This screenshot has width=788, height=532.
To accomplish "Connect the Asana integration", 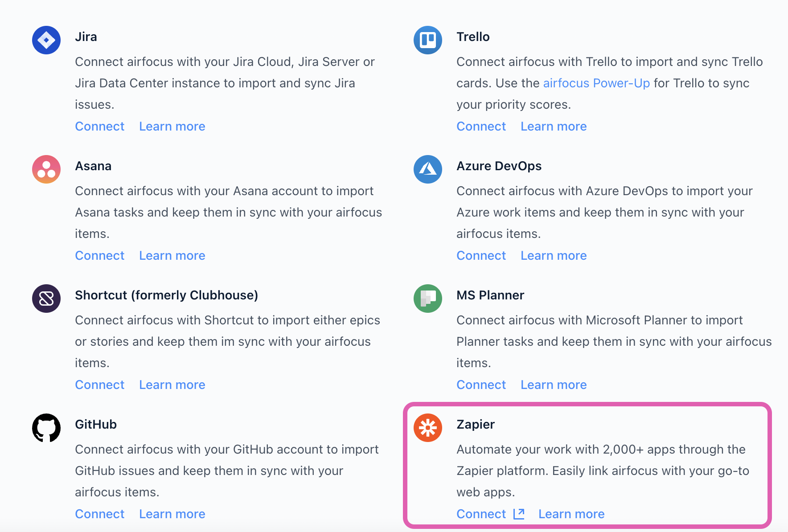I will click(100, 256).
